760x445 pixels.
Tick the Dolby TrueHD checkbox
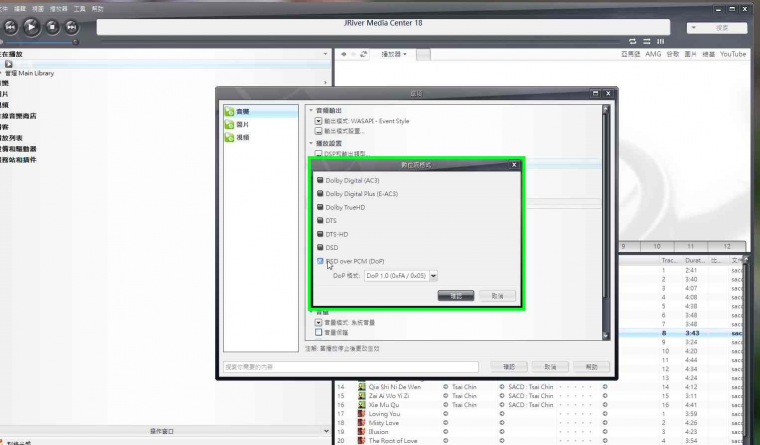click(x=320, y=207)
